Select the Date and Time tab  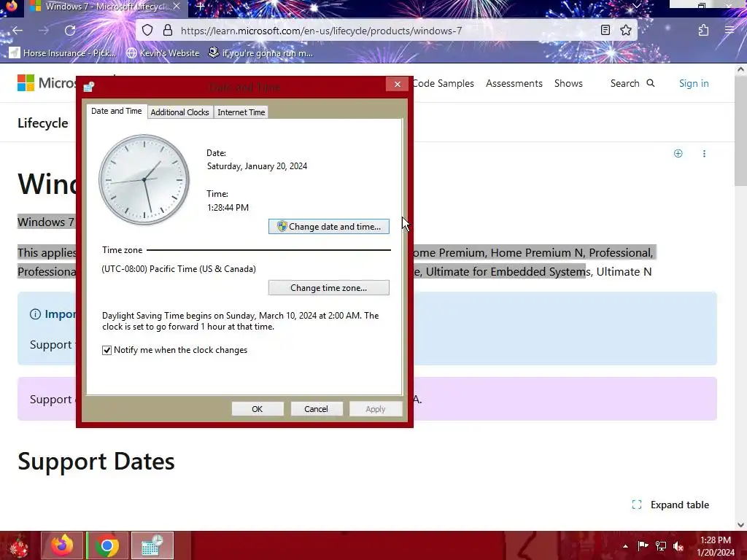pos(116,111)
